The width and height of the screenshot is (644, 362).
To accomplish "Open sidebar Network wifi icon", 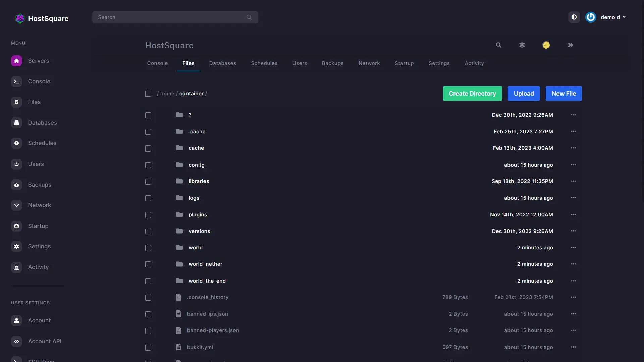I will pyautogui.click(x=16, y=205).
